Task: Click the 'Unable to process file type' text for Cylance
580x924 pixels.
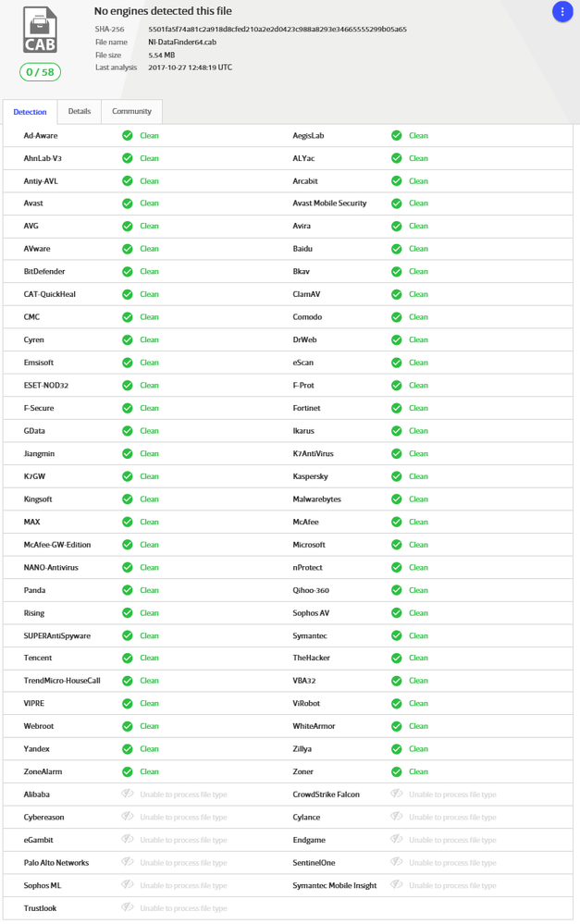Action: click(451, 818)
